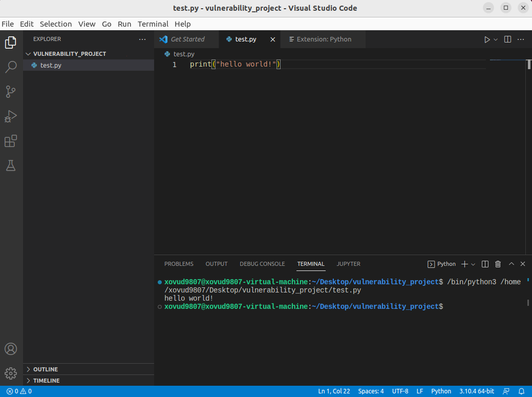The image size is (532, 397).
Task: Click the hello world! terminal output
Action: pyautogui.click(x=188, y=298)
